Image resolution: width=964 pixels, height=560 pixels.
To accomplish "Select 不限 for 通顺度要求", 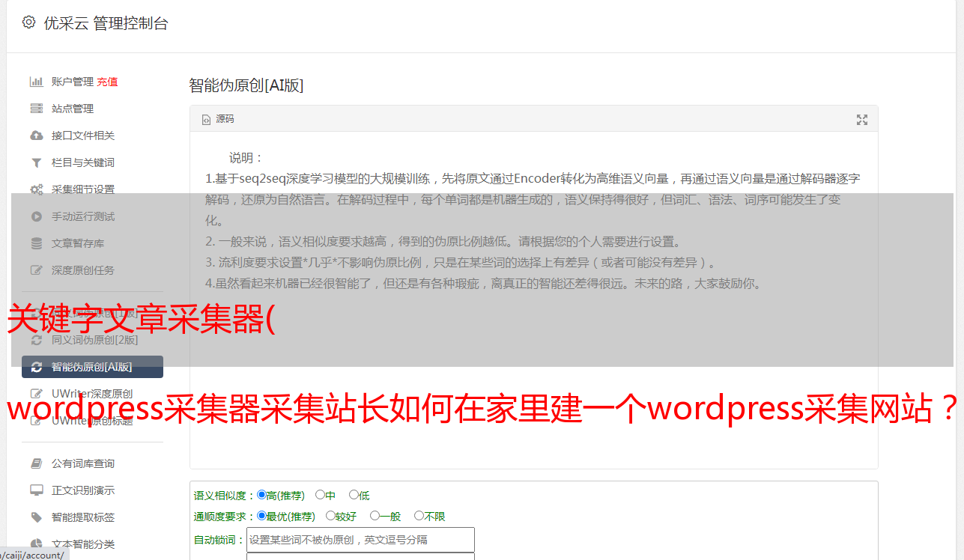I will [x=419, y=516].
